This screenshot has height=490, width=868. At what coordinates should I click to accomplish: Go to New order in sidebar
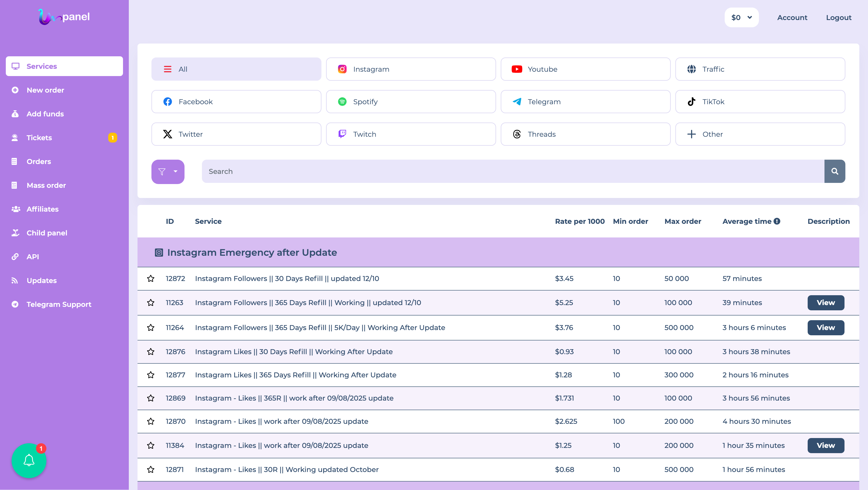(45, 90)
